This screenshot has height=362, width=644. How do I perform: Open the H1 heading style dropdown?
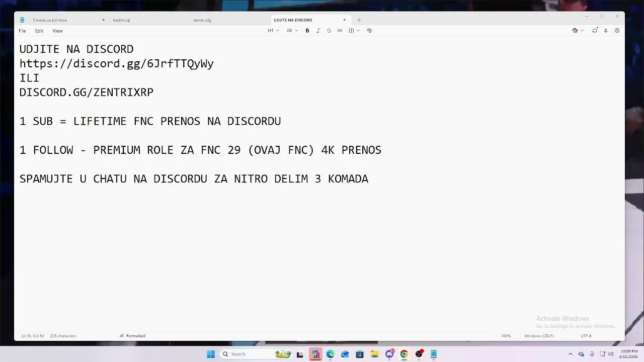tap(273, 31)
